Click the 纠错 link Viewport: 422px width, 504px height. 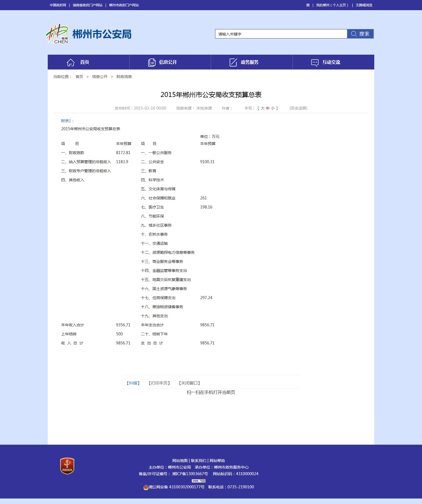[x=133, y=383]
